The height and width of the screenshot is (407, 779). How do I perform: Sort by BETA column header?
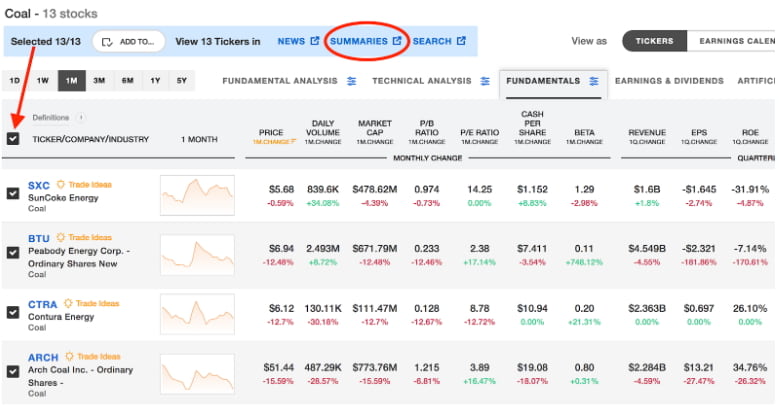(x=584, y=132)
